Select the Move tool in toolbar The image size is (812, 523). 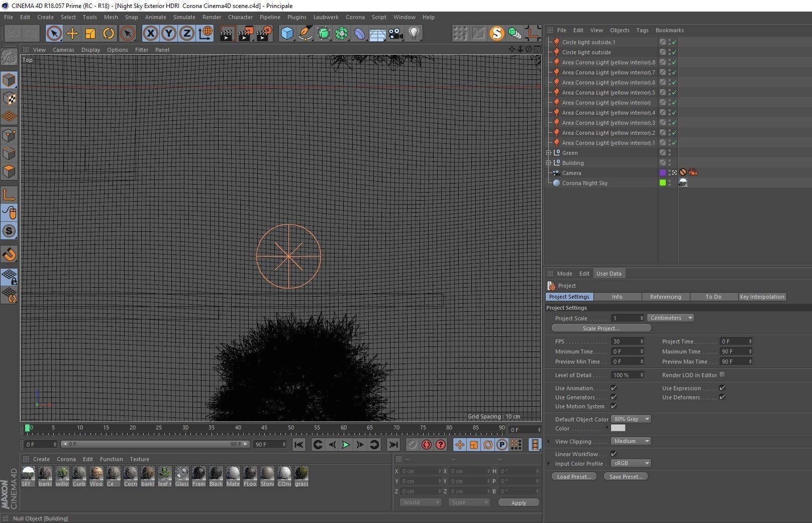pyautogui.click(x=72, y=34)
